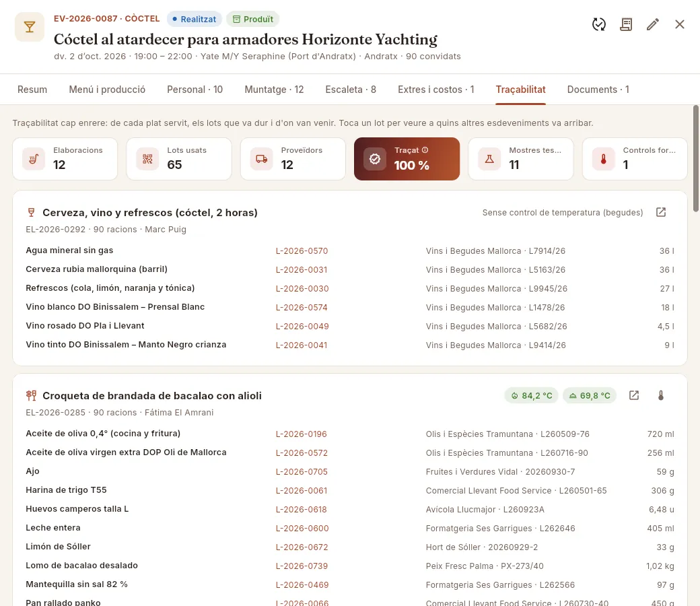This screenshot has height=606, width=700.
Task: Click thermometer icon on Croqueta de brandada card
Action: pos(661,395)
